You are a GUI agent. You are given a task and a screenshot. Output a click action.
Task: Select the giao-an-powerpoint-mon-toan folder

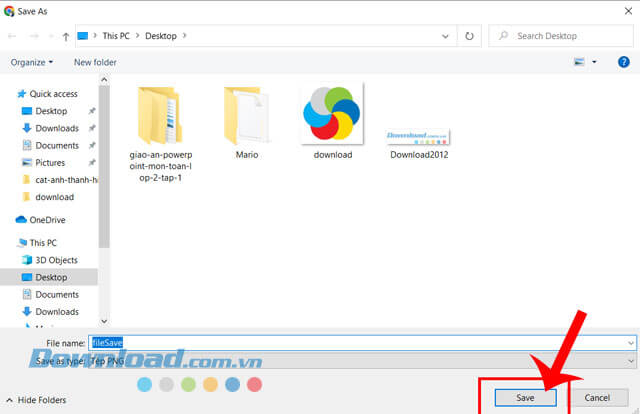point(160,135)
